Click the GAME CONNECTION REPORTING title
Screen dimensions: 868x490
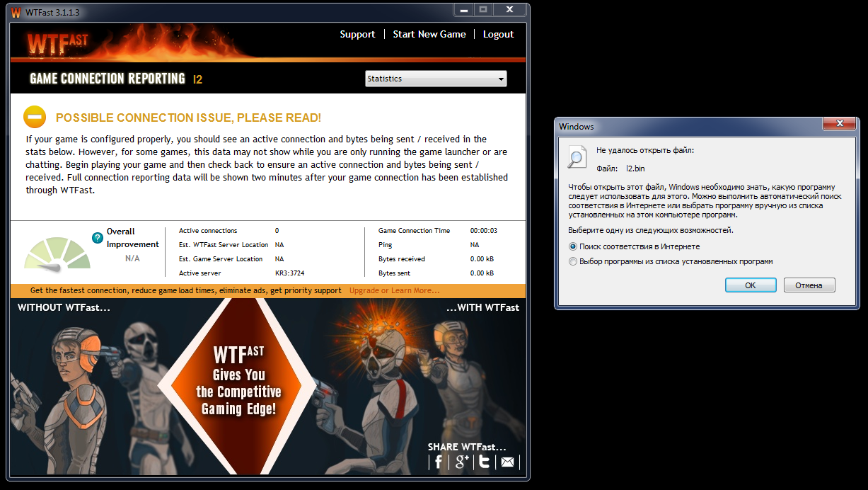point(108,79)
